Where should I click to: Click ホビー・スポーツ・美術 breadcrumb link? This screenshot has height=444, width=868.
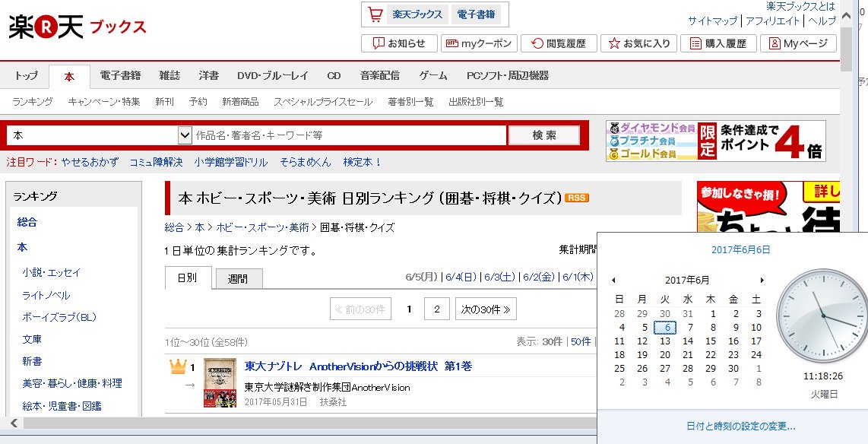click(262, 227)
